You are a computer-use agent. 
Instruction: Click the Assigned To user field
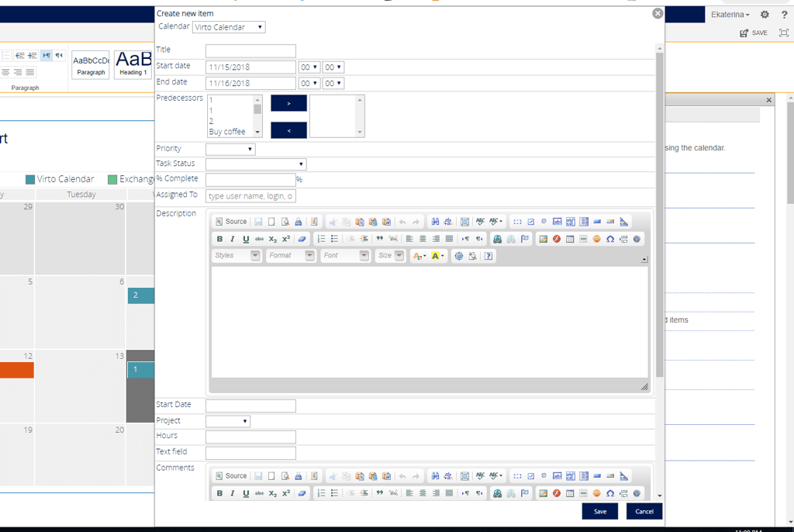pos(250,196)
